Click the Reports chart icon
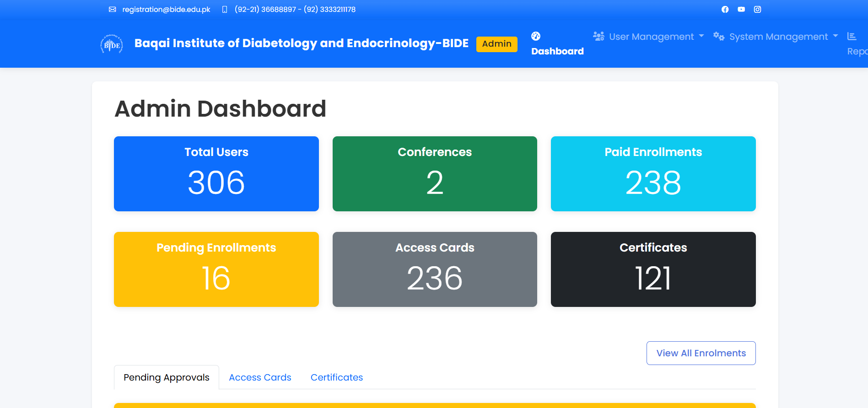 [x=852, y=36]
